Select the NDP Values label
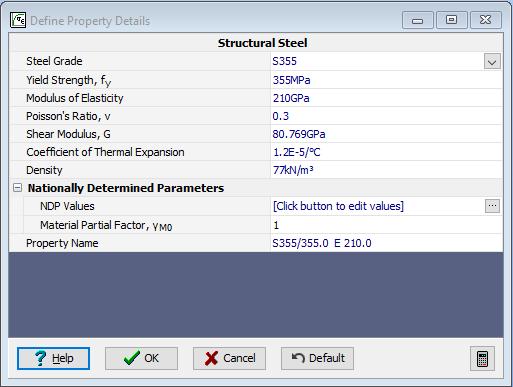The height and width of the screenshot is (387, 513). point(67,206)
